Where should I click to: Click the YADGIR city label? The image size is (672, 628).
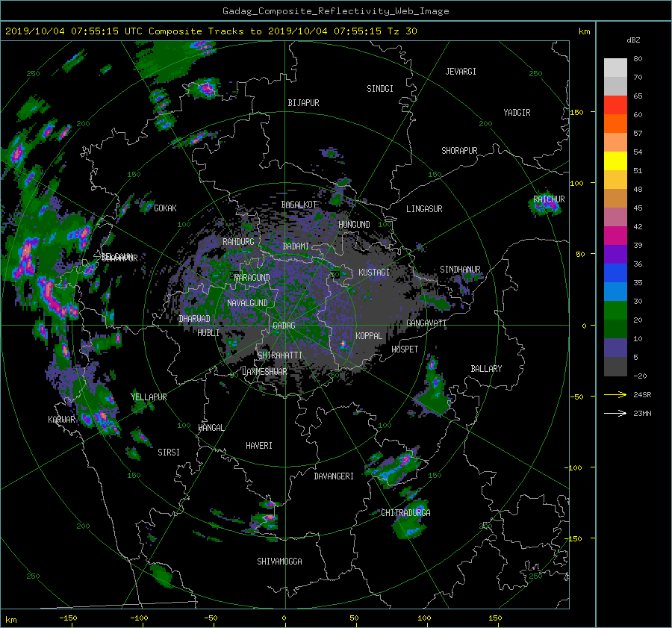(x=517, y=113)
